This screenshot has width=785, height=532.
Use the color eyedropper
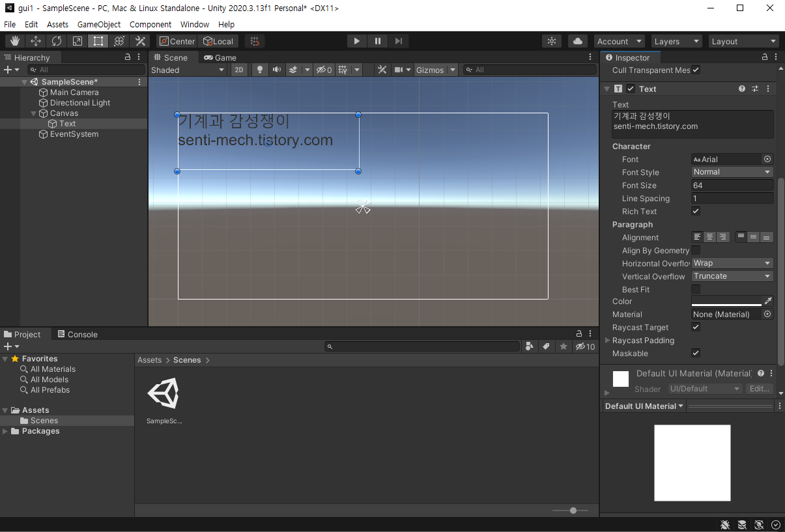click(768, 301)
